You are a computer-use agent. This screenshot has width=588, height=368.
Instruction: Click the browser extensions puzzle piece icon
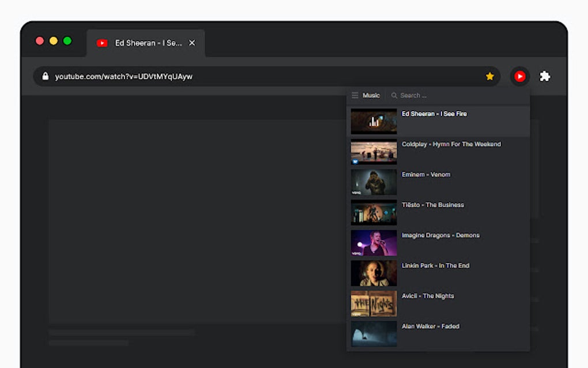[544, 76]
